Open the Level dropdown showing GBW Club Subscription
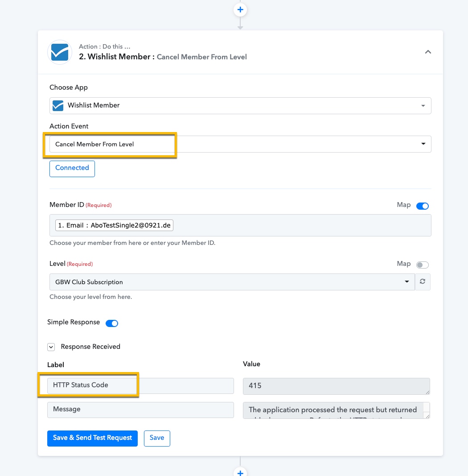Viewport: 468px width, 476px height. click(232, 282)
